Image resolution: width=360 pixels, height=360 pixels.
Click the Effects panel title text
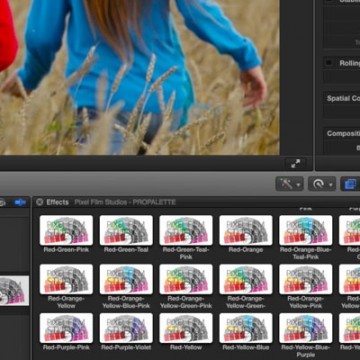tap(57, 202)
